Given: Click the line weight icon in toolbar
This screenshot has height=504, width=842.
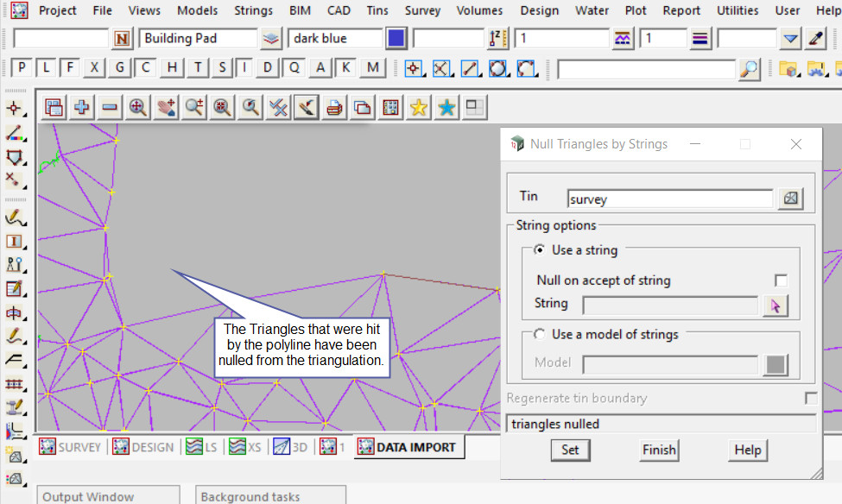Looking at the screenshot, I should click(700, 39).
